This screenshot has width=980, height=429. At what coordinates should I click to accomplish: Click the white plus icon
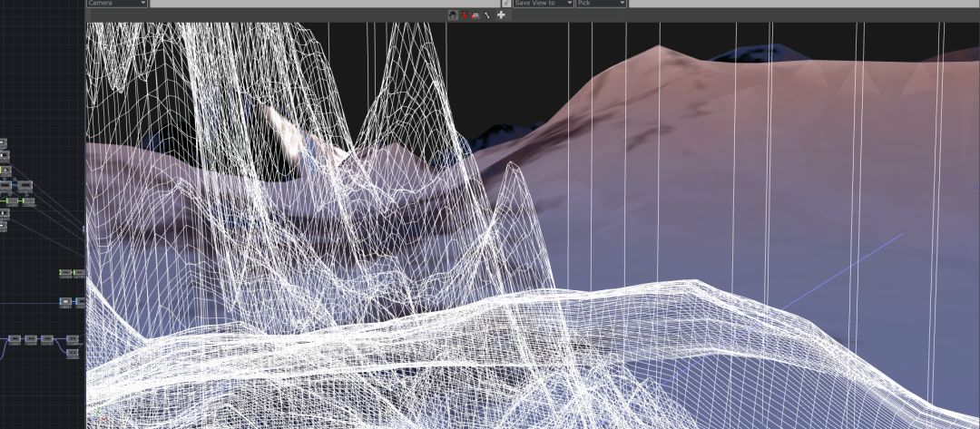point(501,15)
